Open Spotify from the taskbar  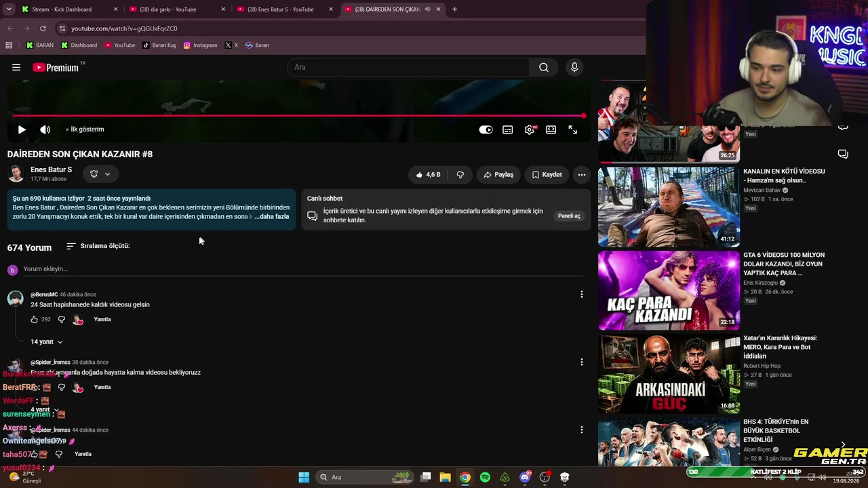click(485, 477)
